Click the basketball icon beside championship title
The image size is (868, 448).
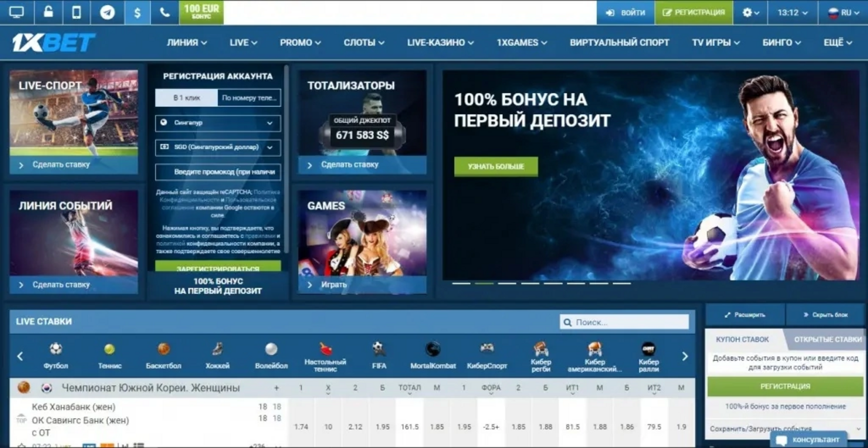click(x=24, y=387)
